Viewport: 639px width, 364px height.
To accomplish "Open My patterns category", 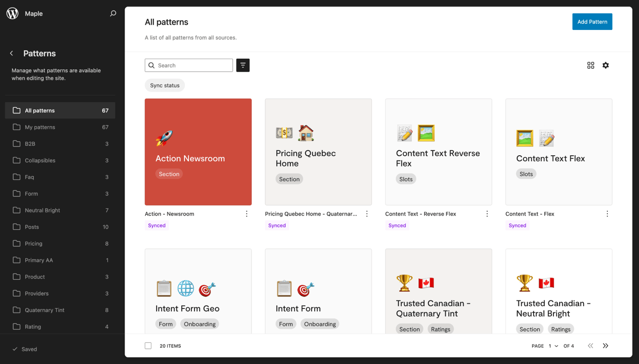I will point(60,127).
